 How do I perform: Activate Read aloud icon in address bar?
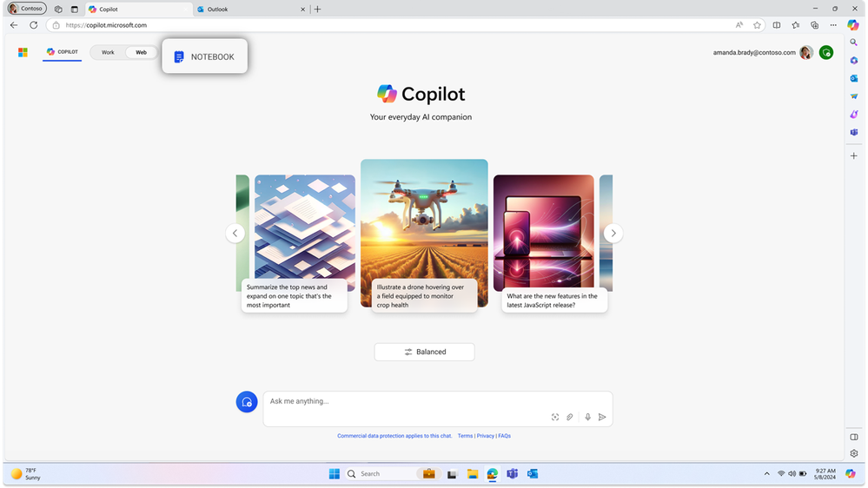click(739, 25)
